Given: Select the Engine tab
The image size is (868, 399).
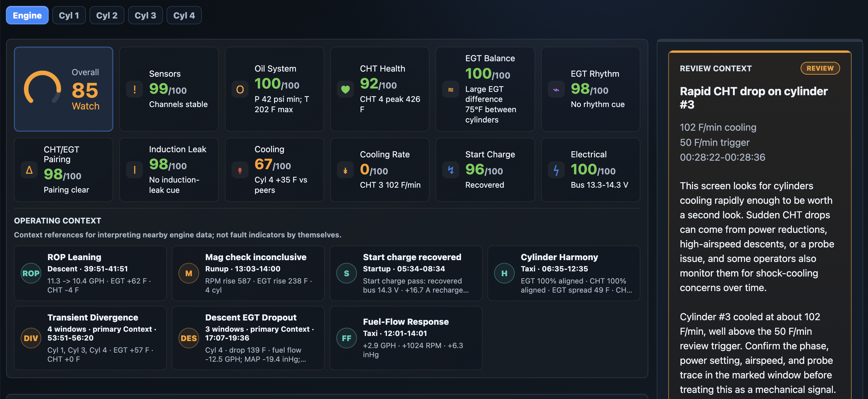Looking at the screenshot, I should coord(27,15).
